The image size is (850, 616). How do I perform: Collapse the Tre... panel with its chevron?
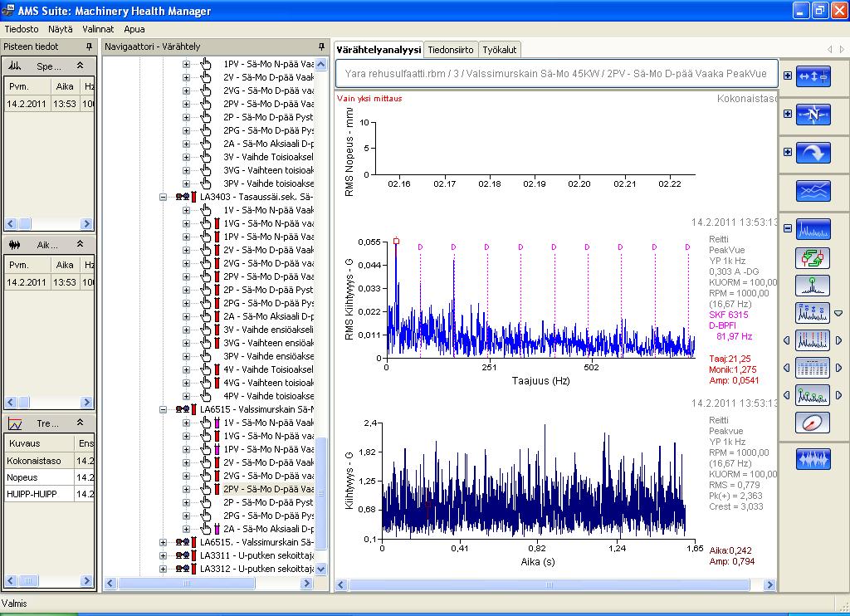click(x=81, y=423)
